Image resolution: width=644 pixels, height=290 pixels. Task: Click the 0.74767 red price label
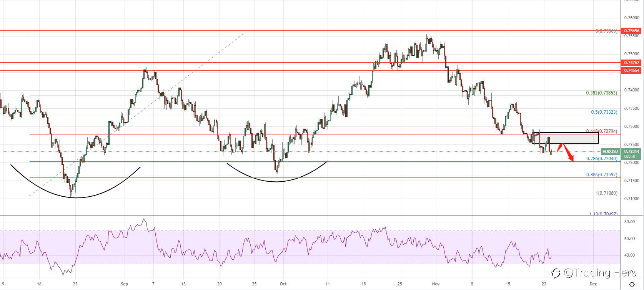pos(632,63)
